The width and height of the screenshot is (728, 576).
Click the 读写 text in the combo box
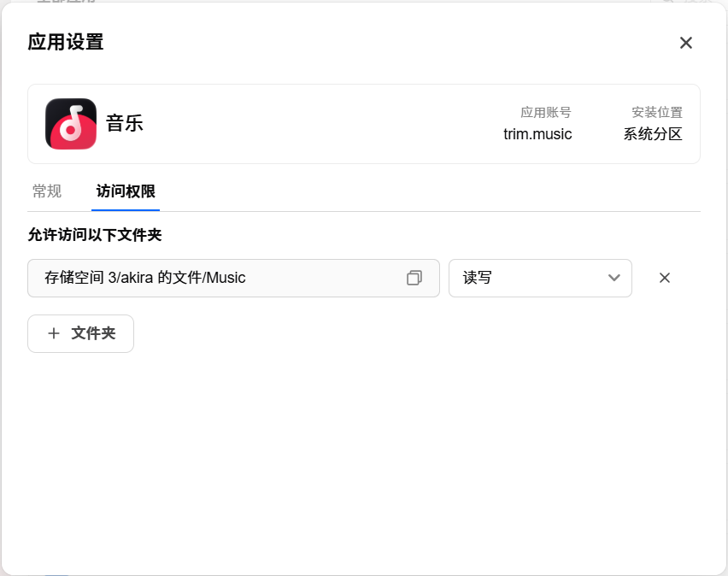477,278
